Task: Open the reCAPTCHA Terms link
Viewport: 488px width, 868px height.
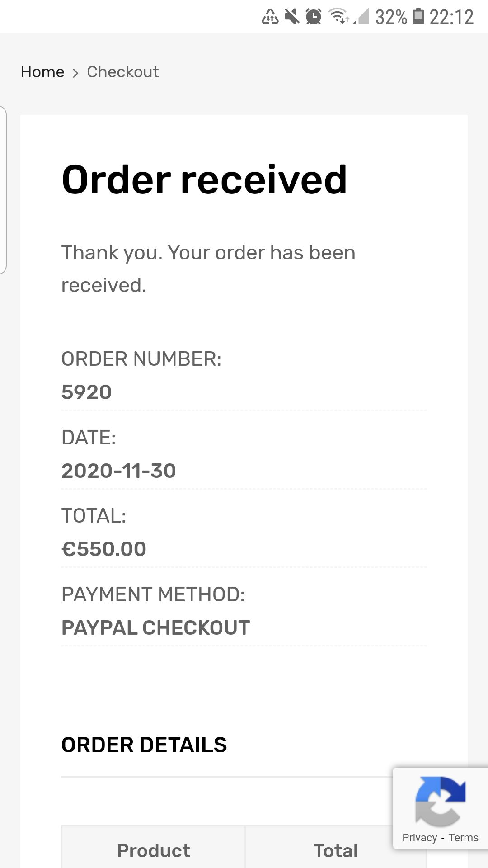Action: (463, 838)
